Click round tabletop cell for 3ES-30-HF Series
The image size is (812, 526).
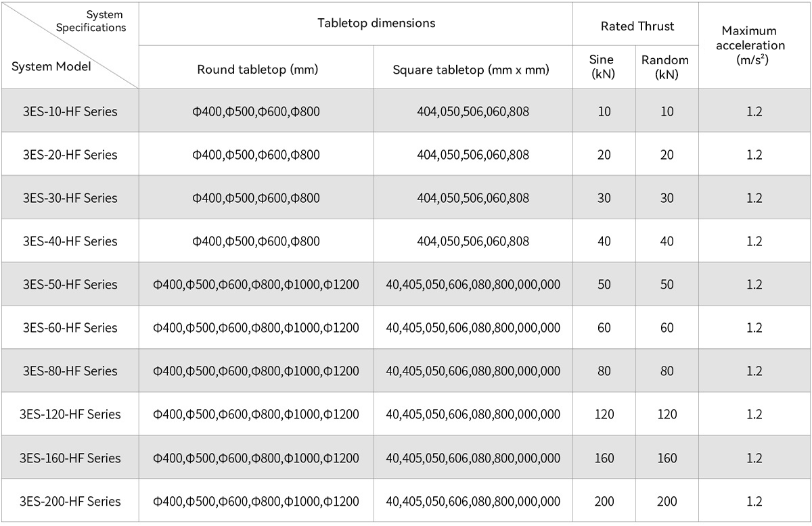256,197
